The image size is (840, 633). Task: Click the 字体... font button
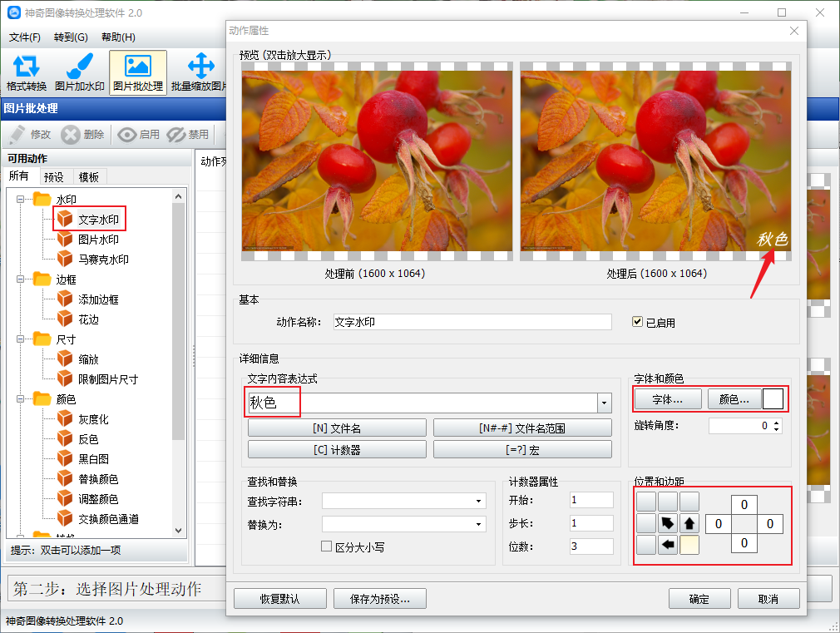click(668, 399)
